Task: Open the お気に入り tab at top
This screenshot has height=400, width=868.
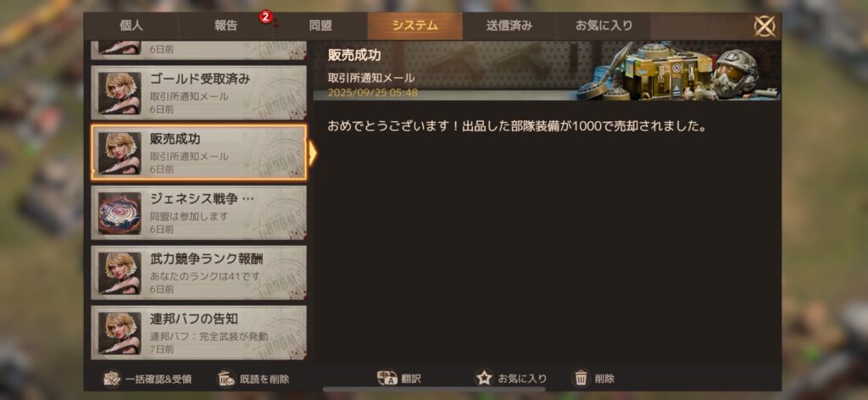Action: click(604, 26)
